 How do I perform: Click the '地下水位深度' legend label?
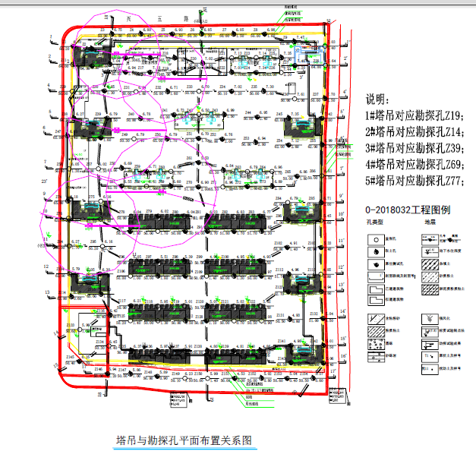(x=450, y=251)
